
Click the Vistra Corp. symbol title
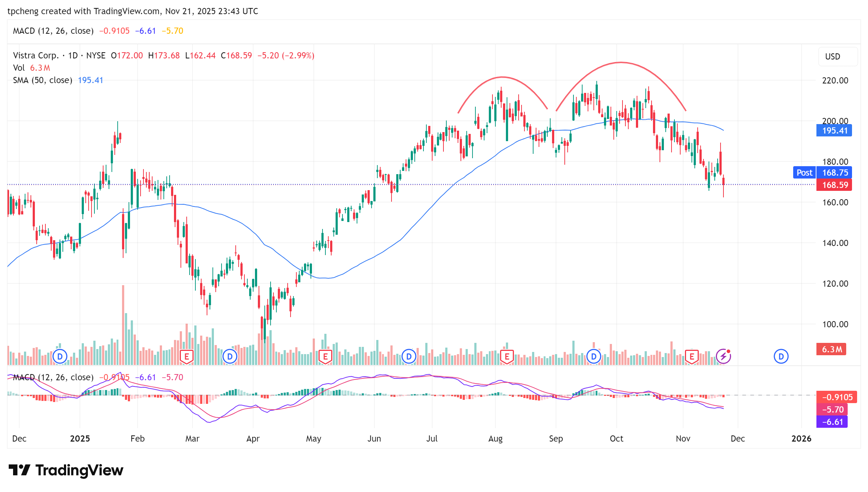36,56
